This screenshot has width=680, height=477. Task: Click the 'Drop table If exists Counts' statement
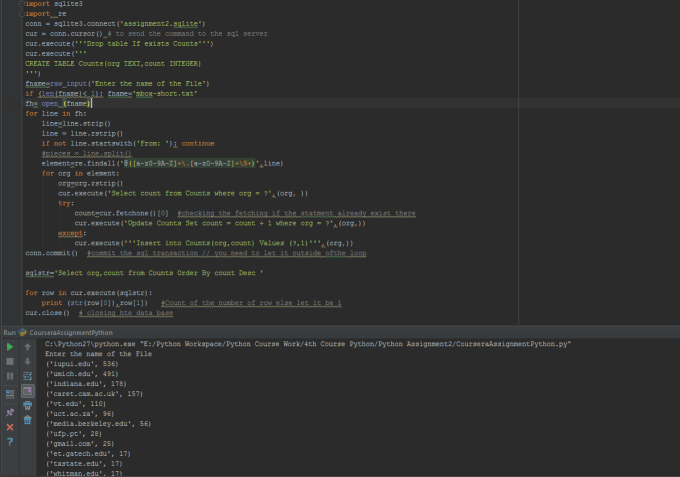119,44
